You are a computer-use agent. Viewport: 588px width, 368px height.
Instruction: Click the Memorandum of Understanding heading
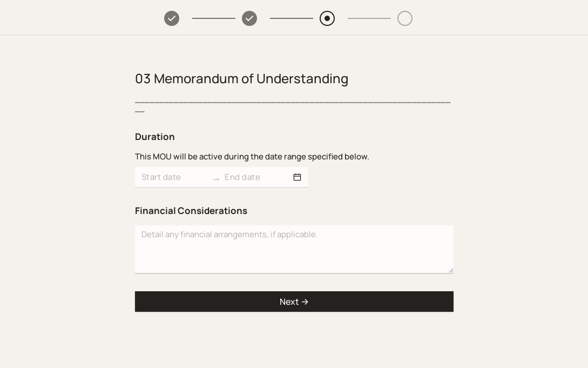241,79
